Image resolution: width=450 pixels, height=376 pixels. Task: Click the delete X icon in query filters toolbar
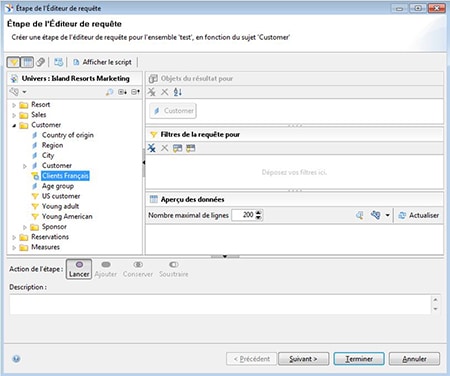pyautogui.click(x=165, y=148)
